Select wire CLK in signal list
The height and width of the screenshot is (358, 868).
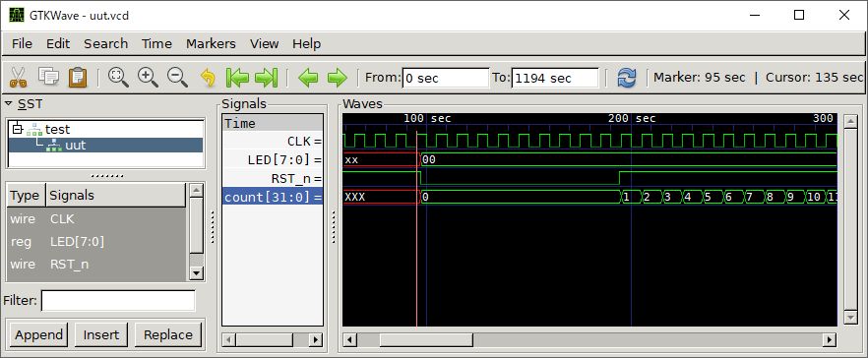(96, 219)
